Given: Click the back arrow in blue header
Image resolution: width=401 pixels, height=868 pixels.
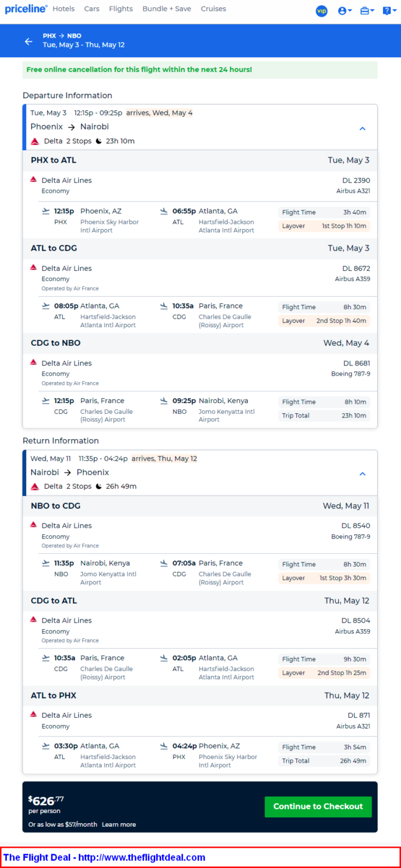Looking at the screenshot, I should click(28, 41).
